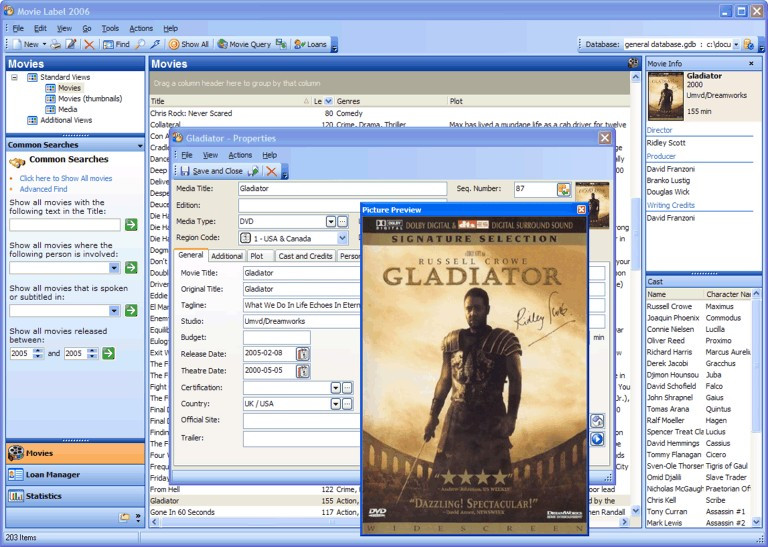This screenshot has width=768, height=547.
Task: Click the Advanced Find link
Action: (x=43, y=189)
